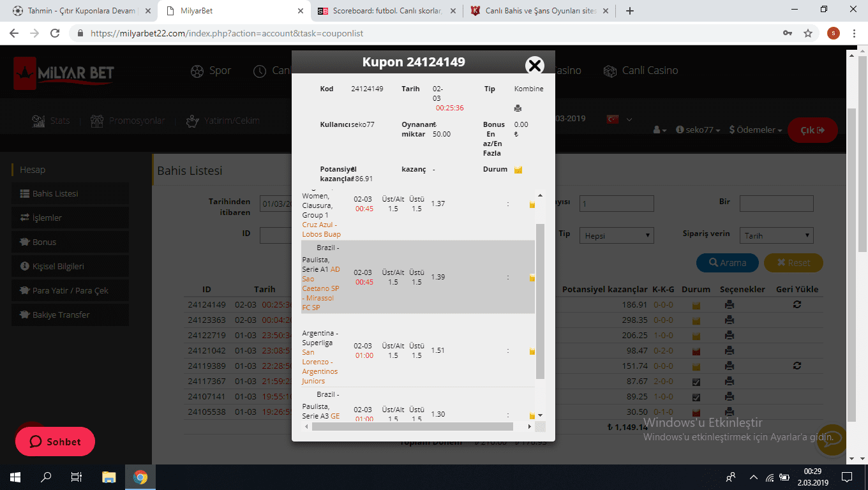This screenshot has width=868, height=490.
Task: Print coupon 24124149 in the list
Action: pos(730,305)
